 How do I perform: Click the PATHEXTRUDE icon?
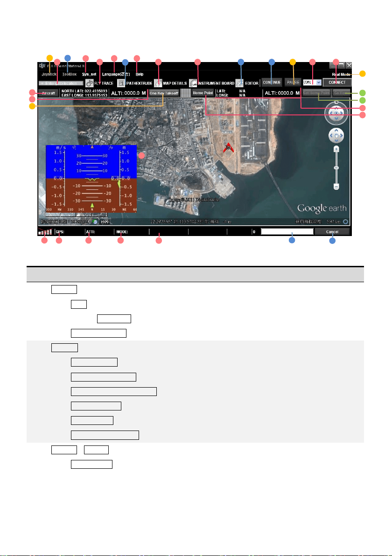(121, 83)
